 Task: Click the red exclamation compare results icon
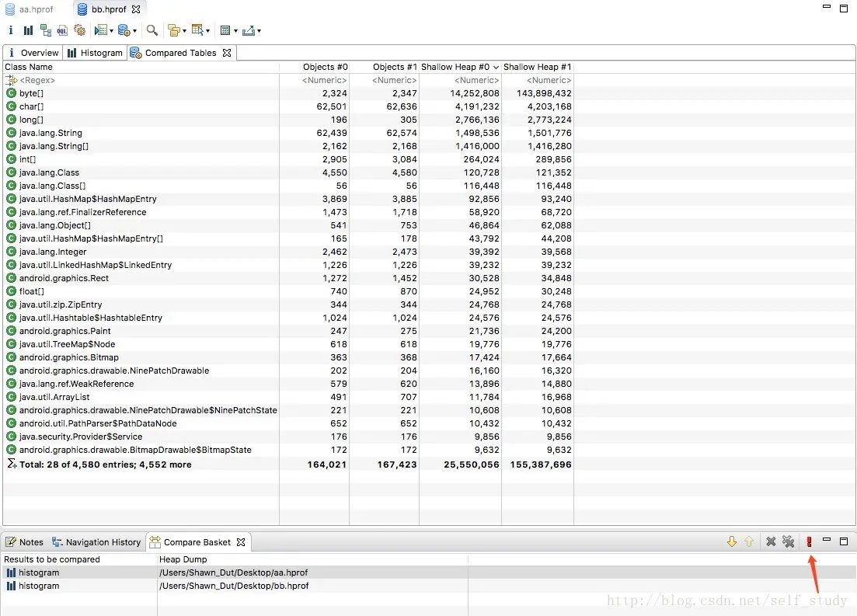click(x=809, y=541)
